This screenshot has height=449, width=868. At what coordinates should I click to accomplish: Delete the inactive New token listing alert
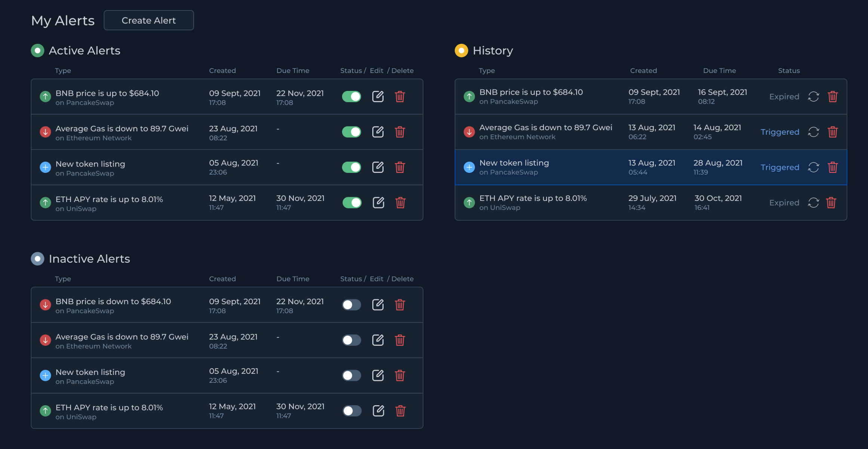tap(400, 375)
